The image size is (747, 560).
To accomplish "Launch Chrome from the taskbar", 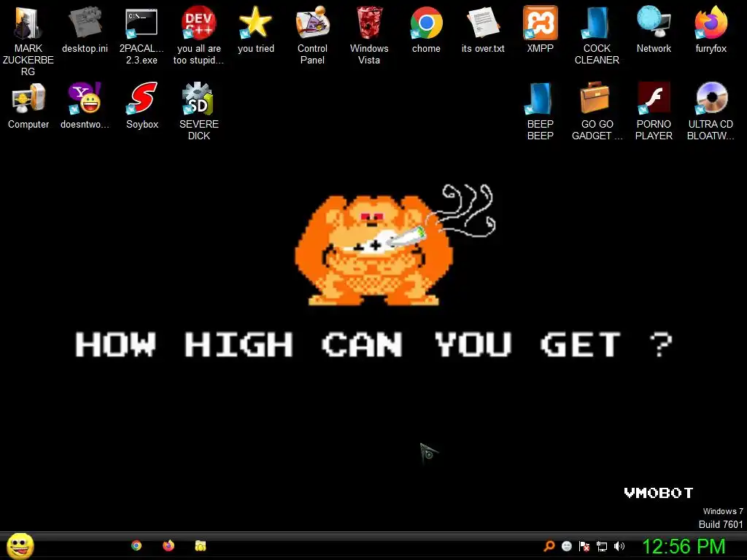I will [x=136, y=545].
